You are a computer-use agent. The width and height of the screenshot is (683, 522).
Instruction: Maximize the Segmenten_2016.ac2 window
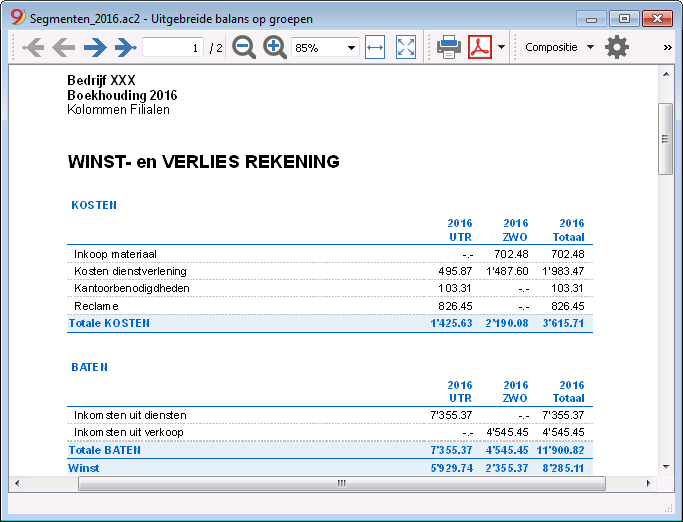[x=624, y=18]
